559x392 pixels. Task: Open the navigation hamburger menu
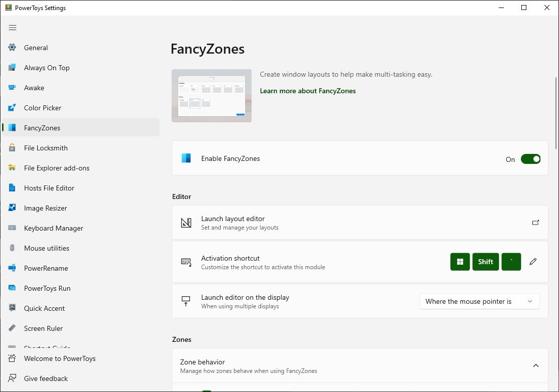pos(13,28)
